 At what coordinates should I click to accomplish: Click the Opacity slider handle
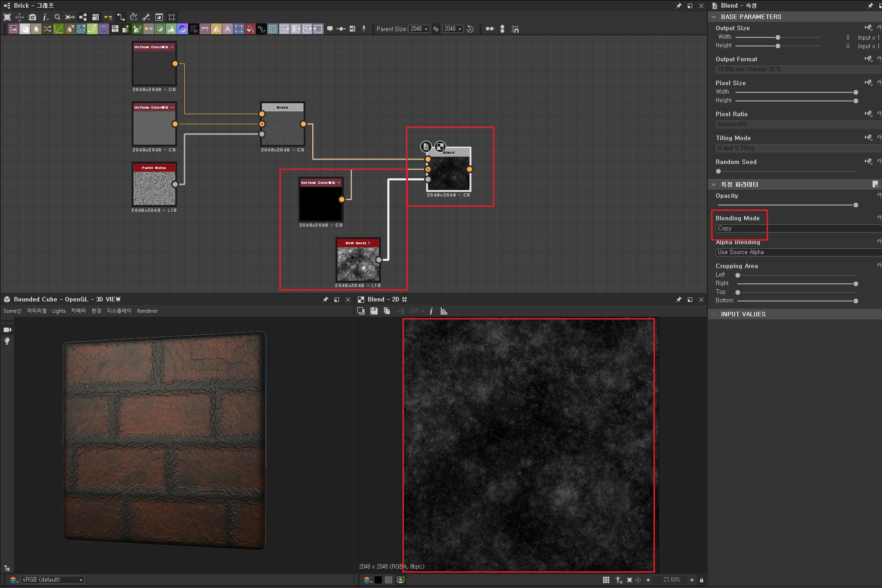[855, 205]
